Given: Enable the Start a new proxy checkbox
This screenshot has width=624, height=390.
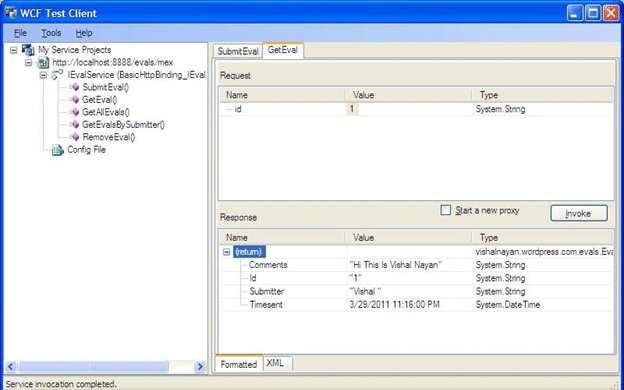Looking at the screenshot, I should 446,210.
